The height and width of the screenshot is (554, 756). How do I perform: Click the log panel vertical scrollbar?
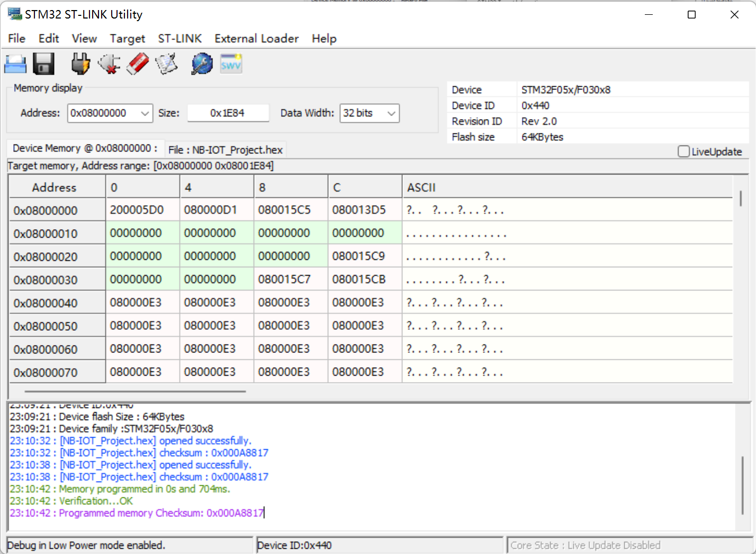pyautogui.click(x=742, y=484)
